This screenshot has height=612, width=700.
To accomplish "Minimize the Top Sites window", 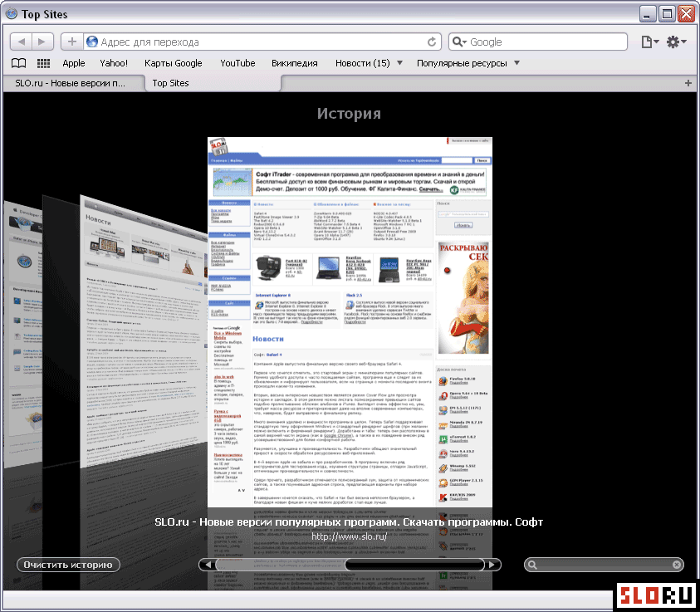I will [x=648, y=14].
